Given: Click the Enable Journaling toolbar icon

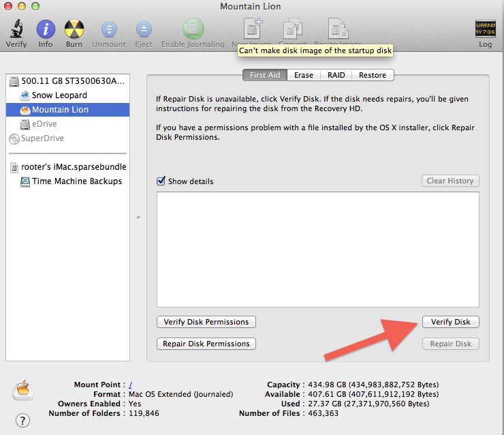Looking at the screenshot, I should pyautogui.click(x=193, y=29).
